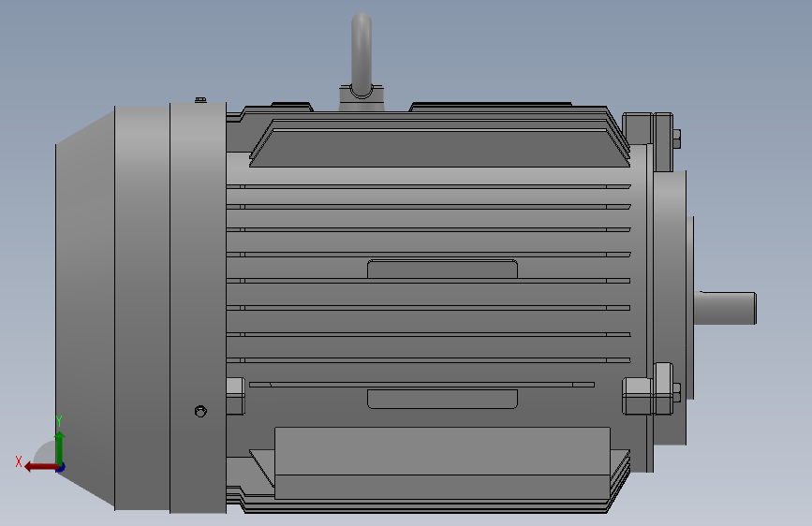Click the blue Z axis dot at the triad origin
Image resolution: width=812 pixels, height=526 pixels.
61,467
